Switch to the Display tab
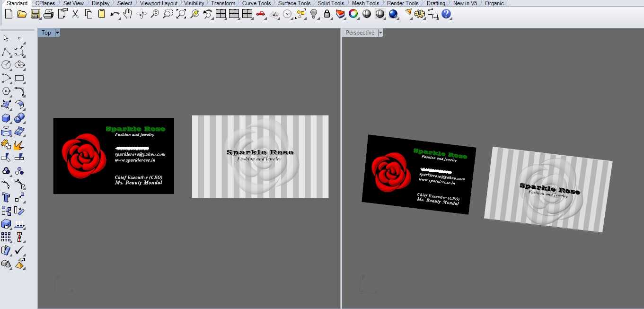 point(101,3)
